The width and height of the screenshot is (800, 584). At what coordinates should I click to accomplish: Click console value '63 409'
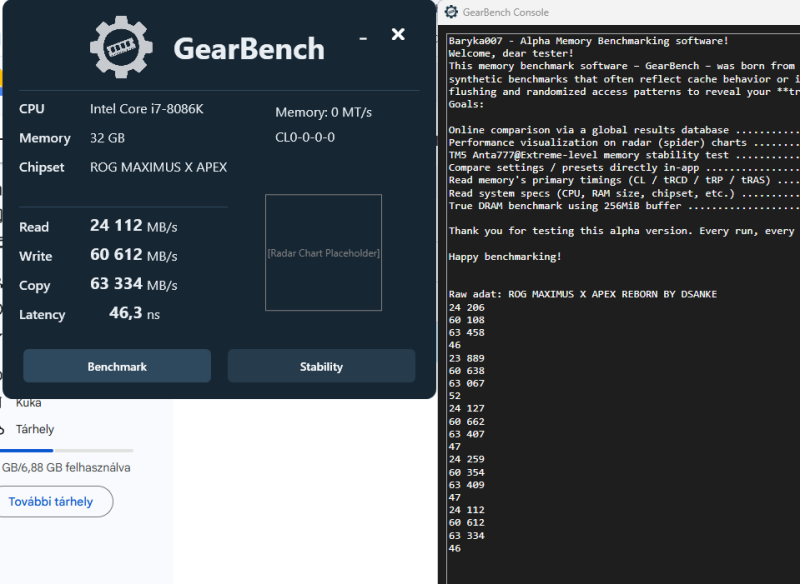(x=467, y=485)
